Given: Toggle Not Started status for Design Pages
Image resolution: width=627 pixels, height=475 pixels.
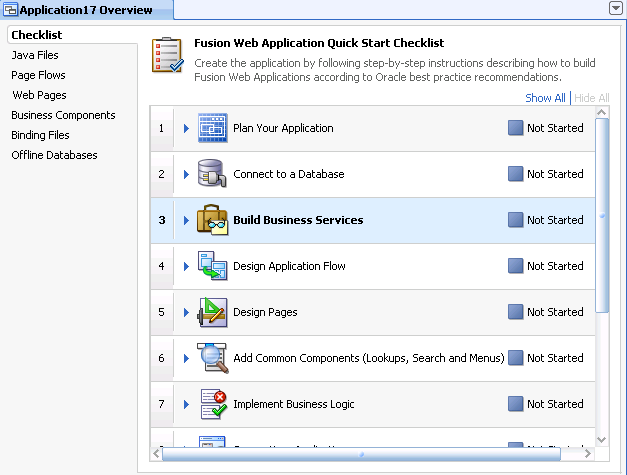Looking at the screenshot, I should (x=516, y=312).
